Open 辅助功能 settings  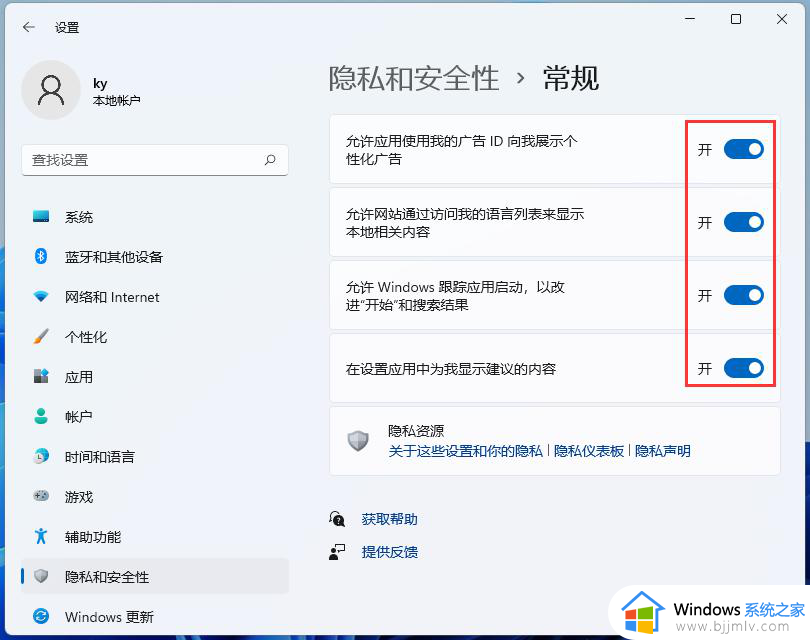click(x=155, y=536)
